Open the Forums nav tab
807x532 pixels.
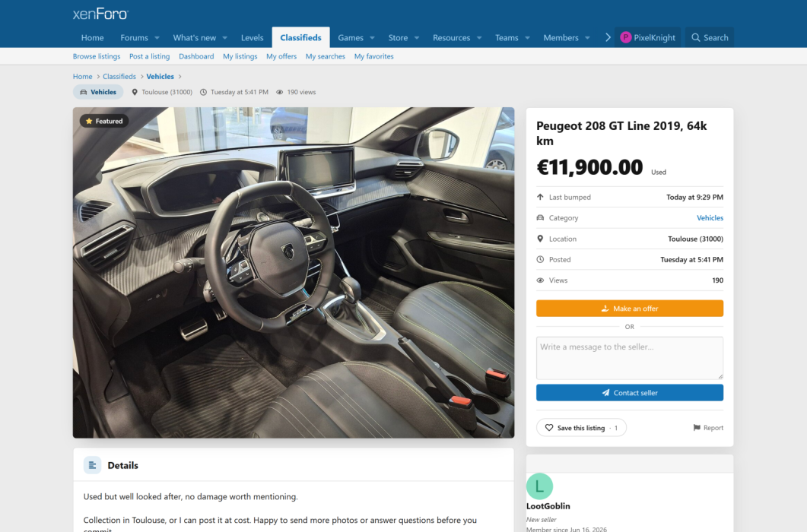(135, 37)
